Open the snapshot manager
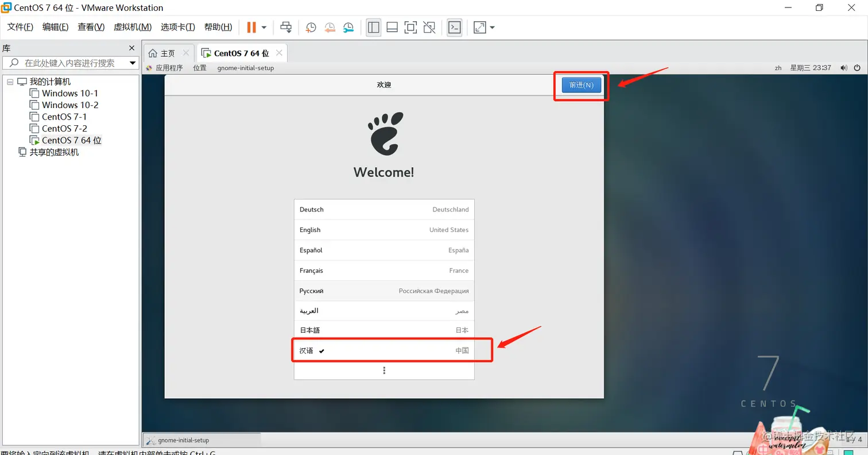The image size is (868, 455). click(x=349, y=27)
